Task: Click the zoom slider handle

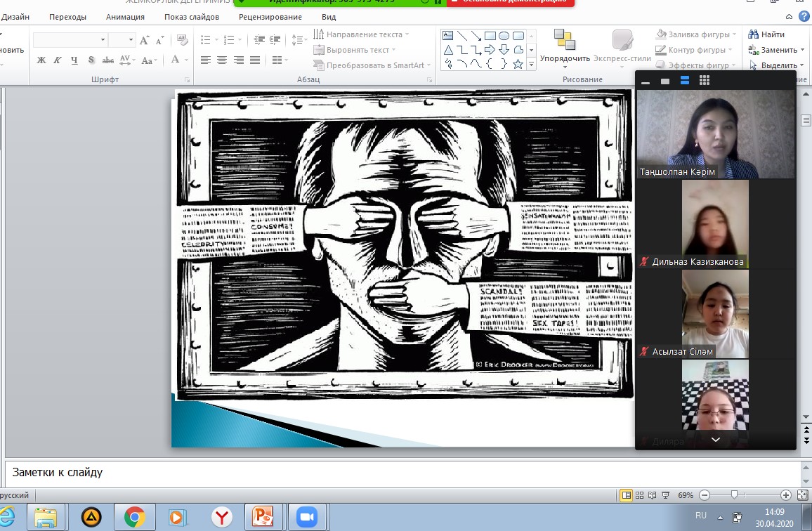Action: (734, 495)
